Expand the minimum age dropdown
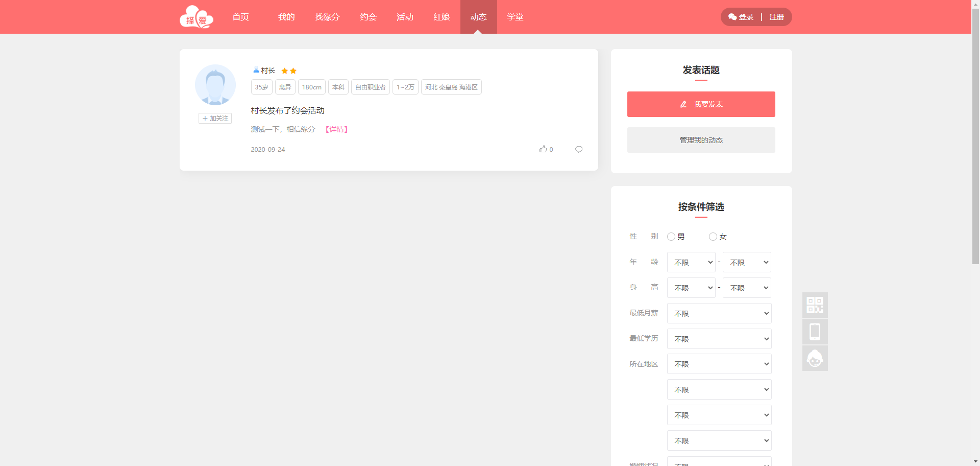980x466 pixels. [691, 262]
